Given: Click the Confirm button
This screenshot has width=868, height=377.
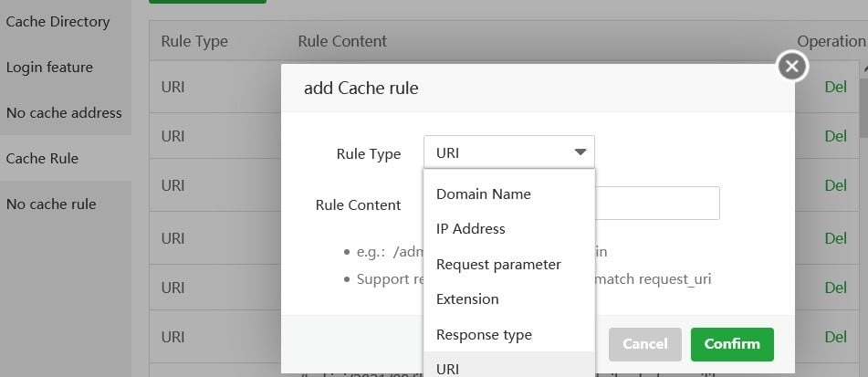Looking at the screenshot, I should [732, 343].
